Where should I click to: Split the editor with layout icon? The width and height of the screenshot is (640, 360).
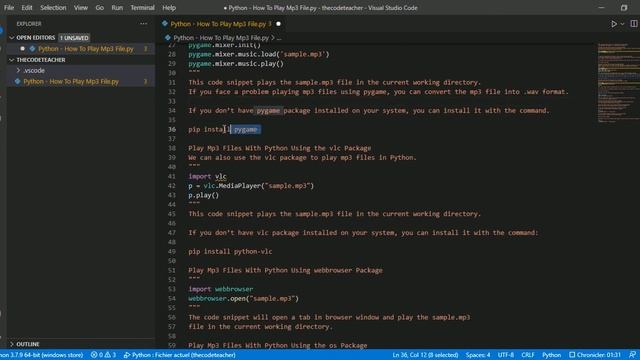pyautogui.click(x=633, y=24)
